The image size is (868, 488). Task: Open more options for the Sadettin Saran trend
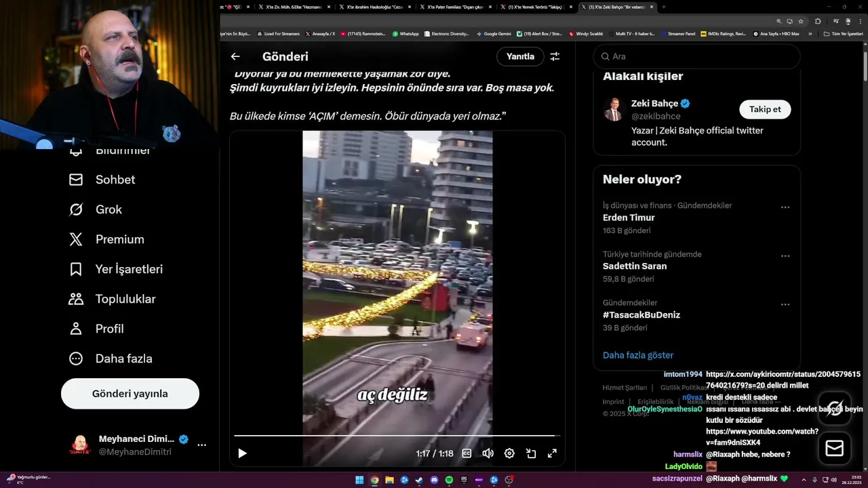[785, 256]
